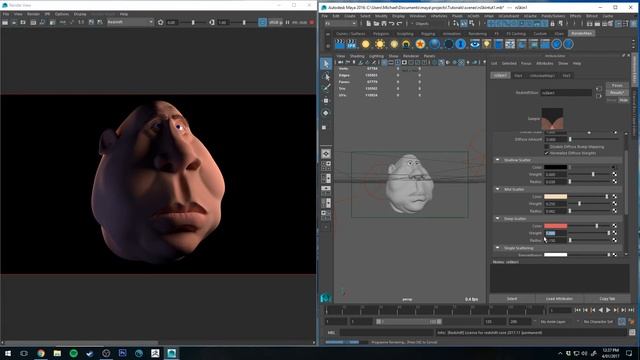Screen dimensions: 640x360
Task: Open the Lighting menu in viewport panel
Action: [x=376, y=56]
